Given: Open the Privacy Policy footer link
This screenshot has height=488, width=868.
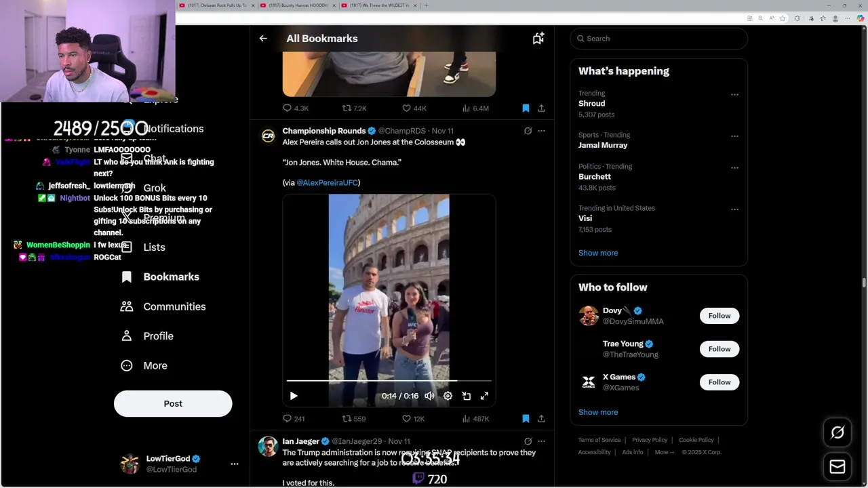Looking at the screenshot, I should tap(650, 440).
